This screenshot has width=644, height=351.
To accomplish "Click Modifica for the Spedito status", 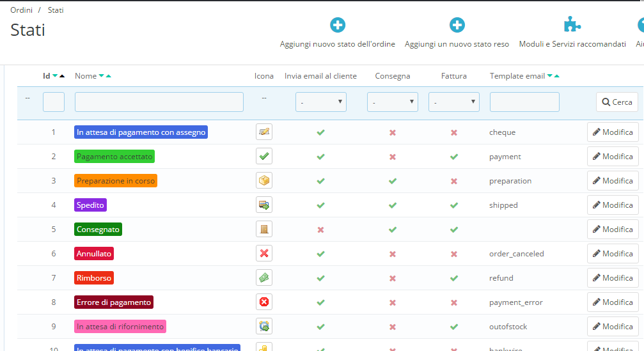I will tap(612, 205).
